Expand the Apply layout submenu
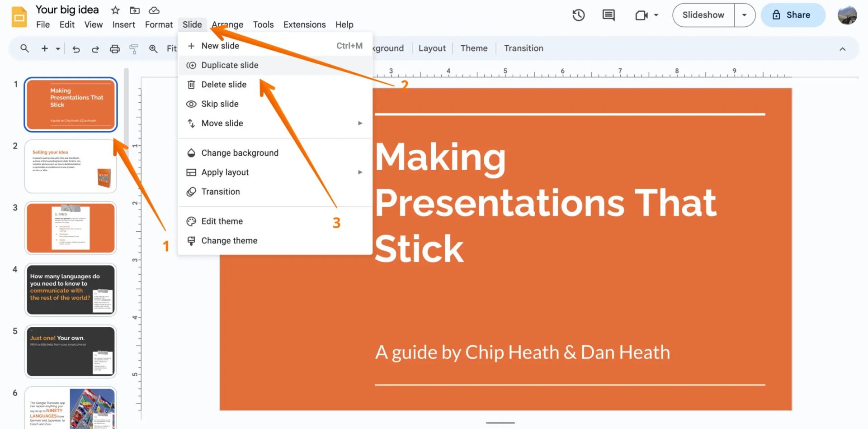Image resolution: width=868 pixels, height=429 pixels. coord(360,172)
